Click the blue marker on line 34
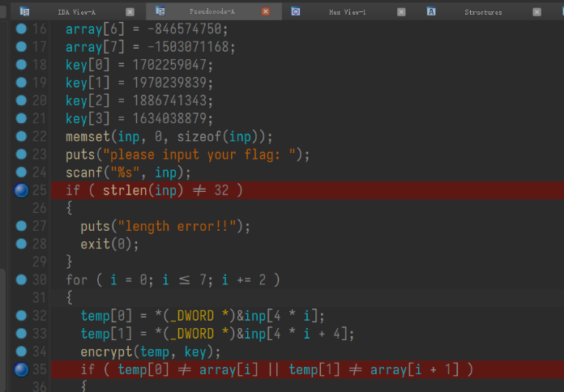The width and height of the screenshot is (564, 392). click(21, 352)
